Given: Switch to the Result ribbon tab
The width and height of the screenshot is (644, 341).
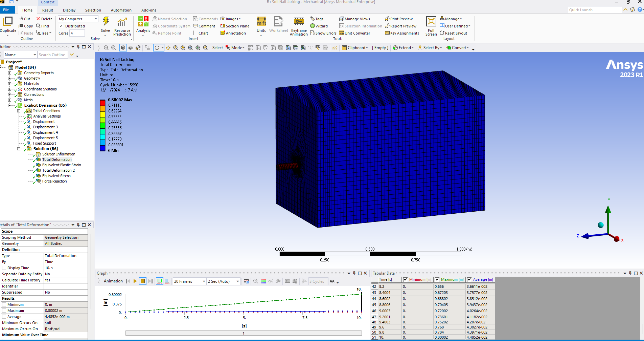Looking at the screenshot, I should click(48, 10).
